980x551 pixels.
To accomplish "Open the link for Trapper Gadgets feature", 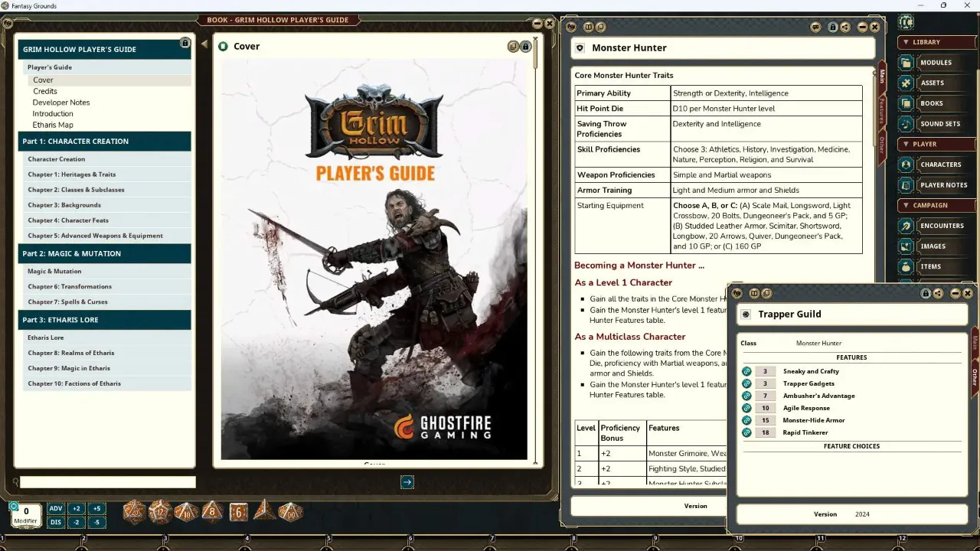I will 747,383.
